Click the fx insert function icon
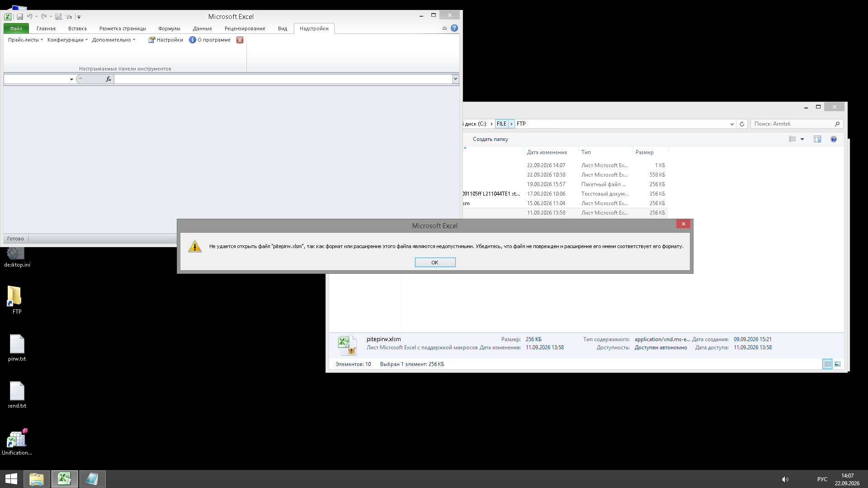 click(108, 79)
